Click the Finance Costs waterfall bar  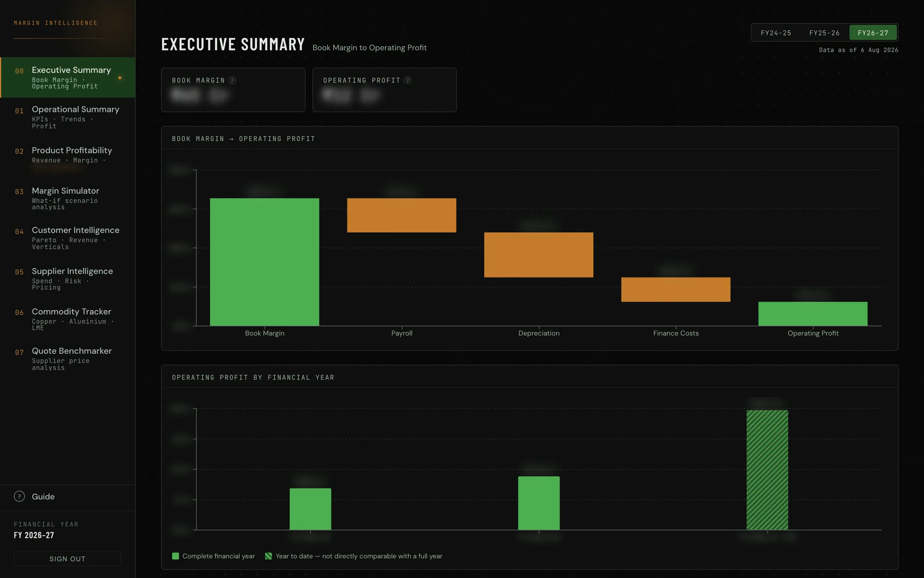click(676, 289)
